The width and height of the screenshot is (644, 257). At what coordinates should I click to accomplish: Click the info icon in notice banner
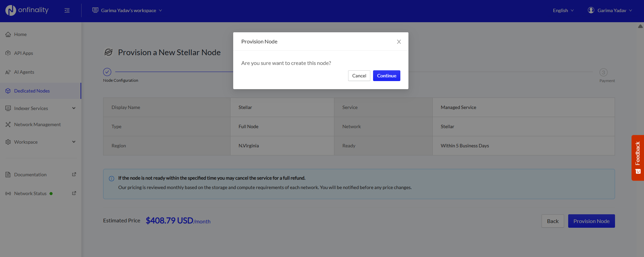[x=112, y=179]
